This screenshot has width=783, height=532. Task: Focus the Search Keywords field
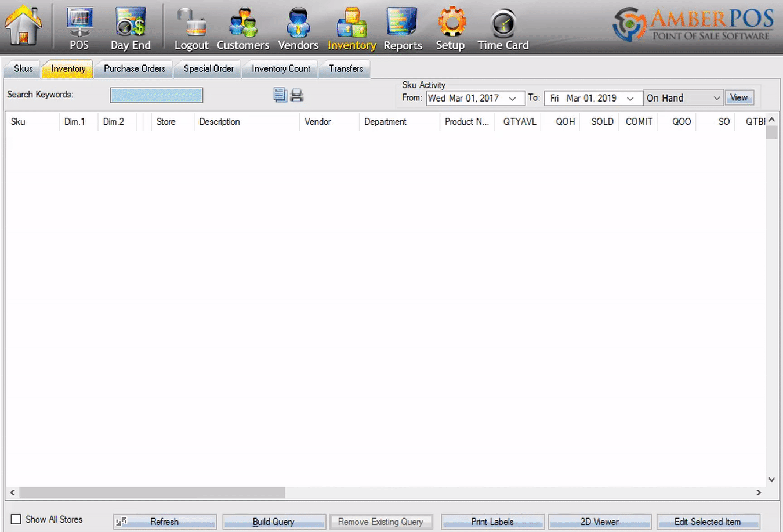(157, 95)
